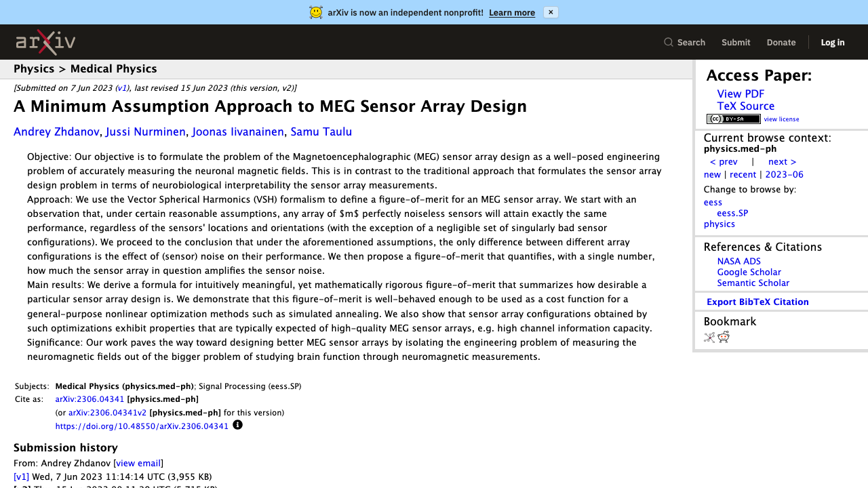Go to the next paper
868x488 pixels.
[x=782, y=162]
